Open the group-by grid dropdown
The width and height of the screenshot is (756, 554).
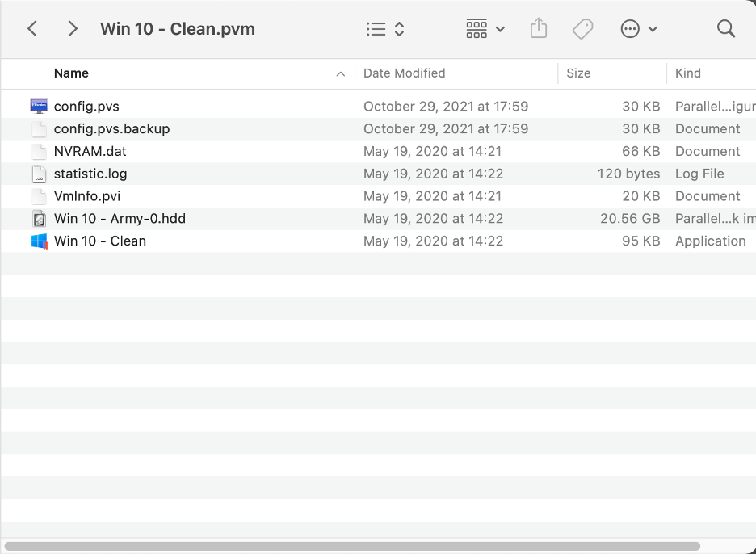(x=485, y=29)
